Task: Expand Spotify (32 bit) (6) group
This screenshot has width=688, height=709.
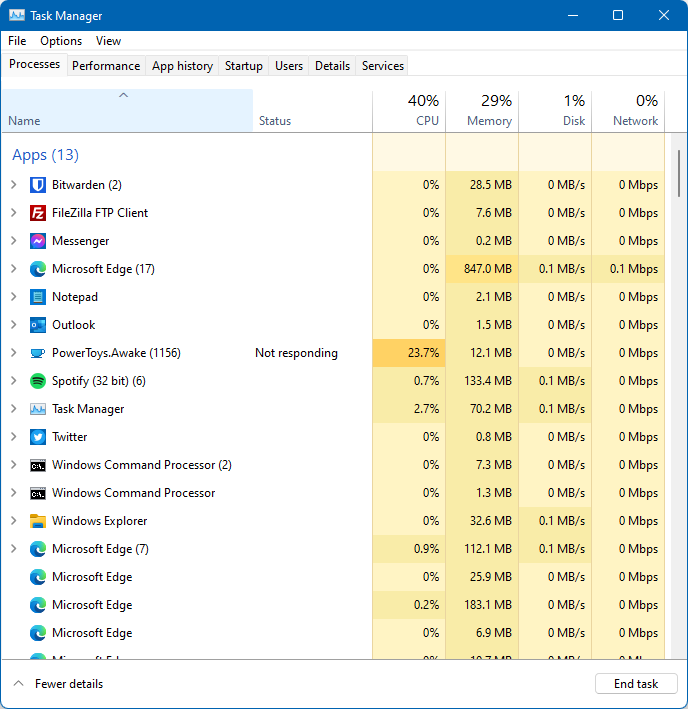Action: 14,381
